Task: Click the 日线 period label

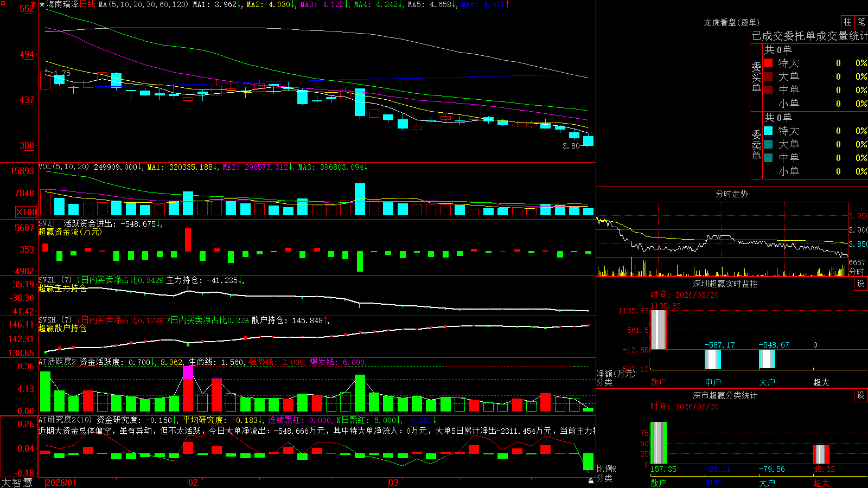Action: pyautogui.click(x=87, y=4)
